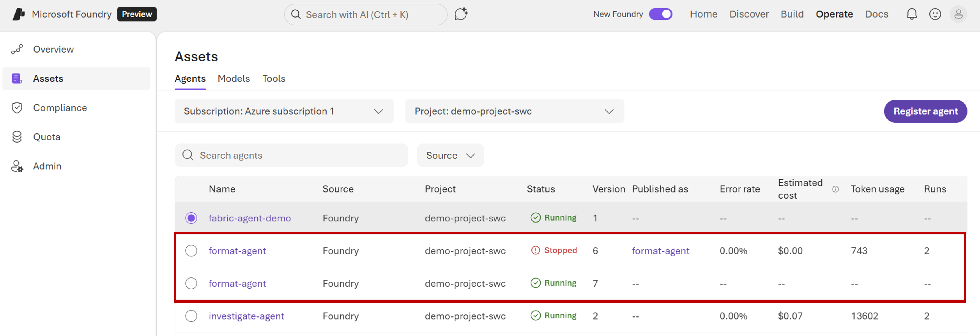Click the Preview badge
Screen dimensions: 980x336
click(137, 14)
